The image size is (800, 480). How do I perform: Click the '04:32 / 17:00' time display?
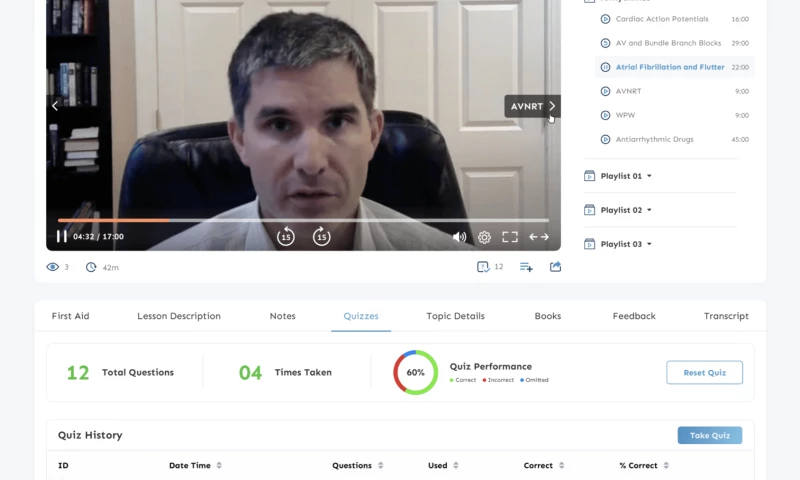[98, 237]
